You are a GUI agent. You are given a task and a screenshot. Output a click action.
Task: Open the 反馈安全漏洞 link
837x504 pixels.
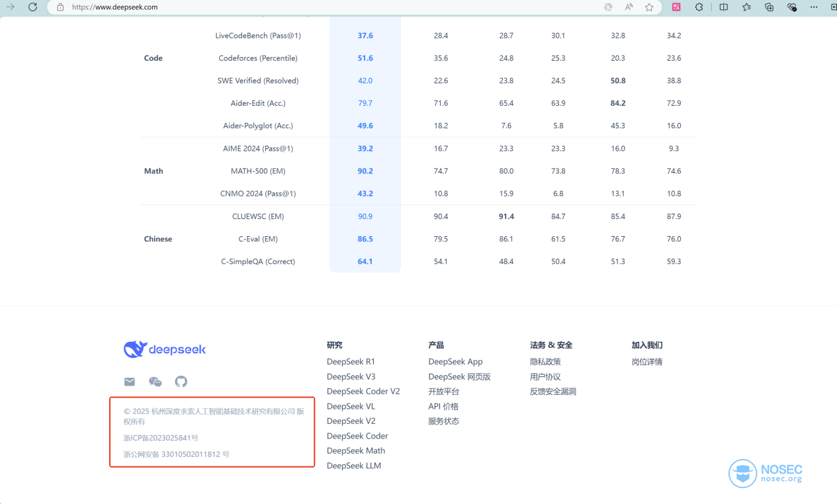tap(553, 392)
